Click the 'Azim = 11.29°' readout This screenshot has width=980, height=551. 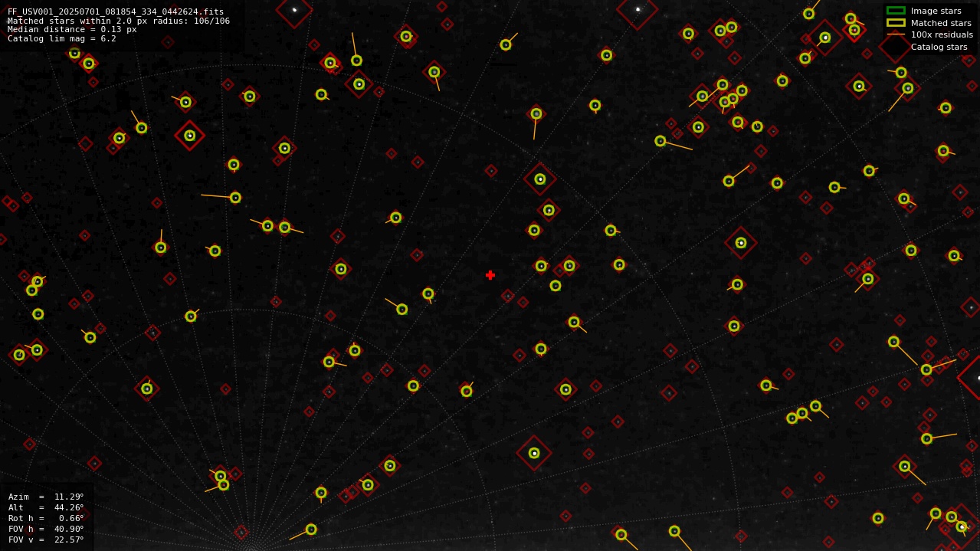coord(46,497)
